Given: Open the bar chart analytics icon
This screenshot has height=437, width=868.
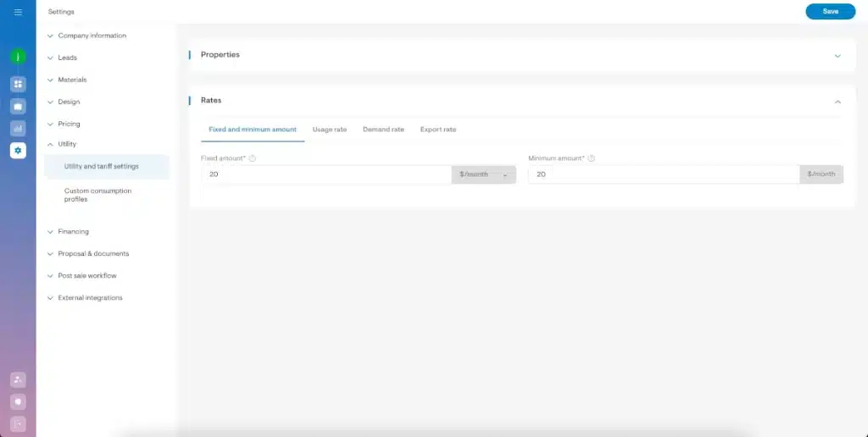Looking at the screenshot, I should 18,129.
